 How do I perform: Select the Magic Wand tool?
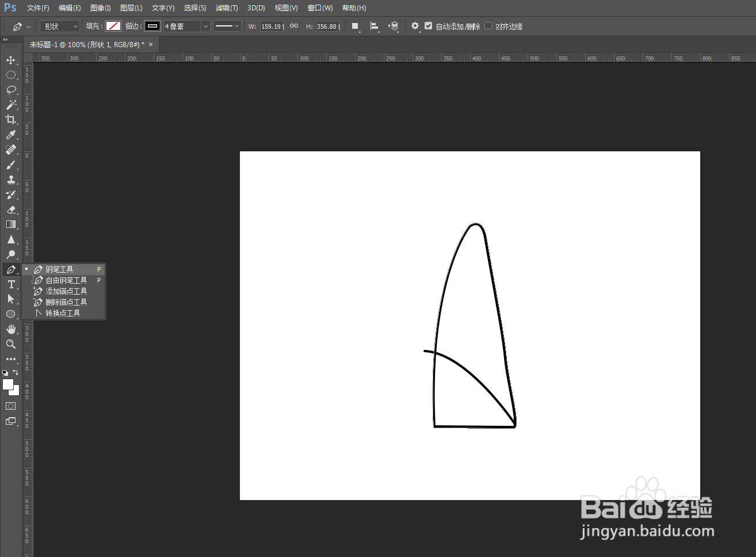(11, 105)
